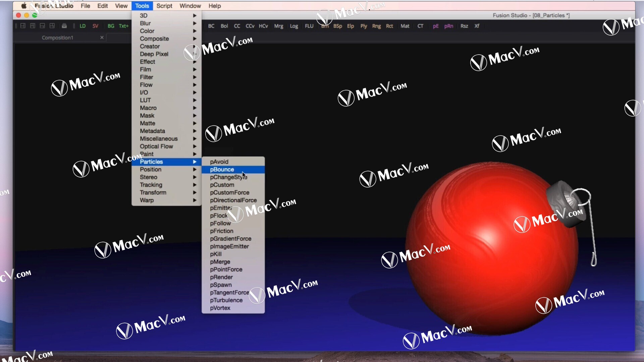Switch to the Composition1 tab
The width and height of the screenshot is (644, 362).
pos(57,38)
